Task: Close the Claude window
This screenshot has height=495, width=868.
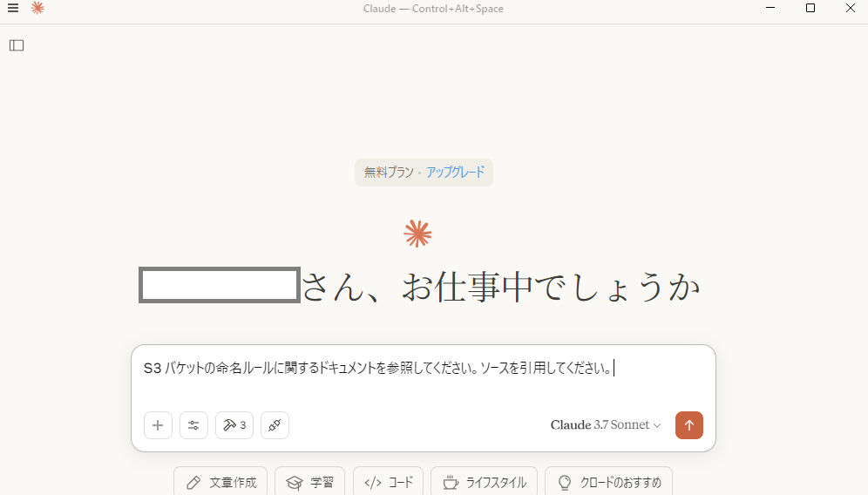Action: coord(851,9)
